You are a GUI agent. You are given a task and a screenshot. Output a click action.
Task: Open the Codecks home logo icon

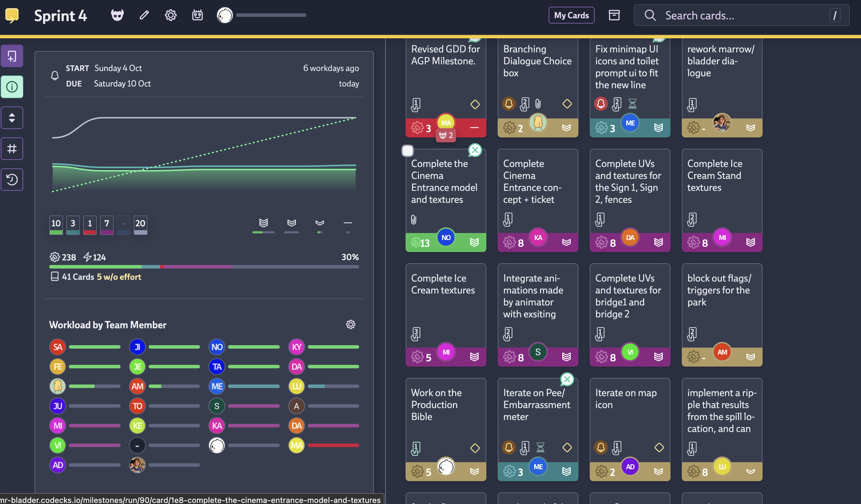12,15
